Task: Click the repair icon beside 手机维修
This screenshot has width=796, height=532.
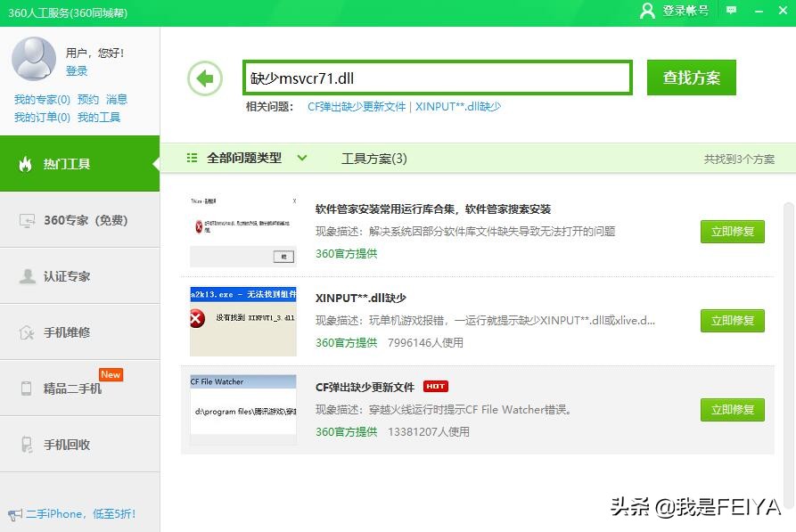Action: 27,332
